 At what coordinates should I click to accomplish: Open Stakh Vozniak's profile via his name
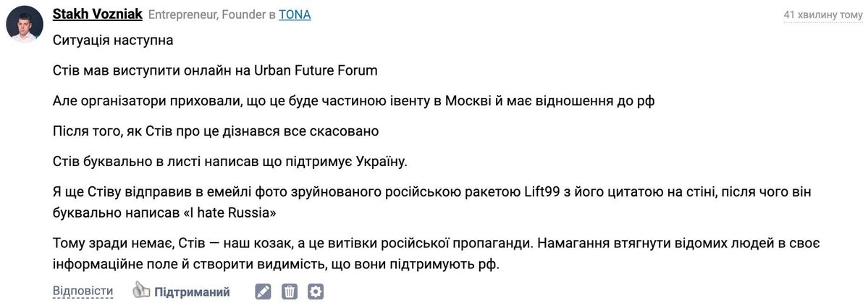(98, 15)
